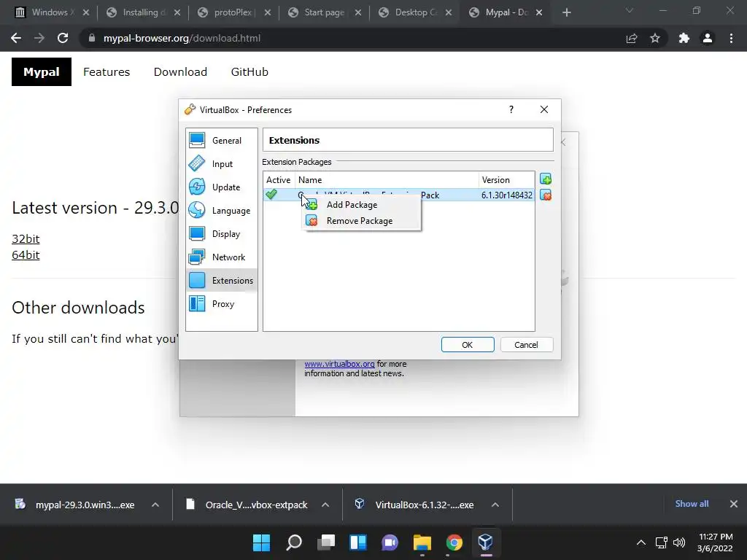
Task: Click the help question mark in Preferences title bar
Action: 511,109
